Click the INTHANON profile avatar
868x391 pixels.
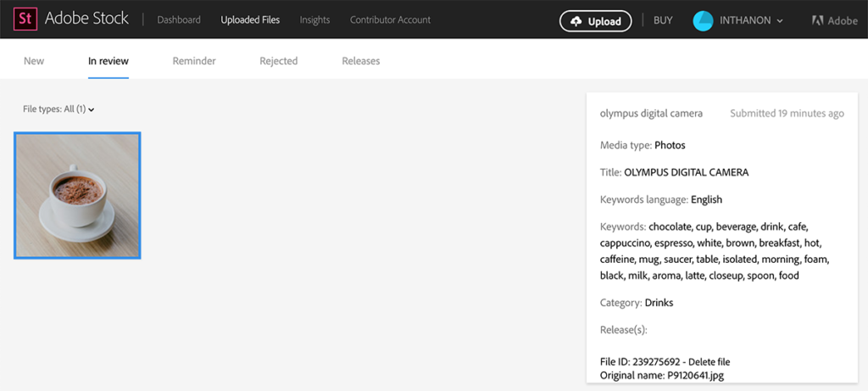[x=703, y=20]
